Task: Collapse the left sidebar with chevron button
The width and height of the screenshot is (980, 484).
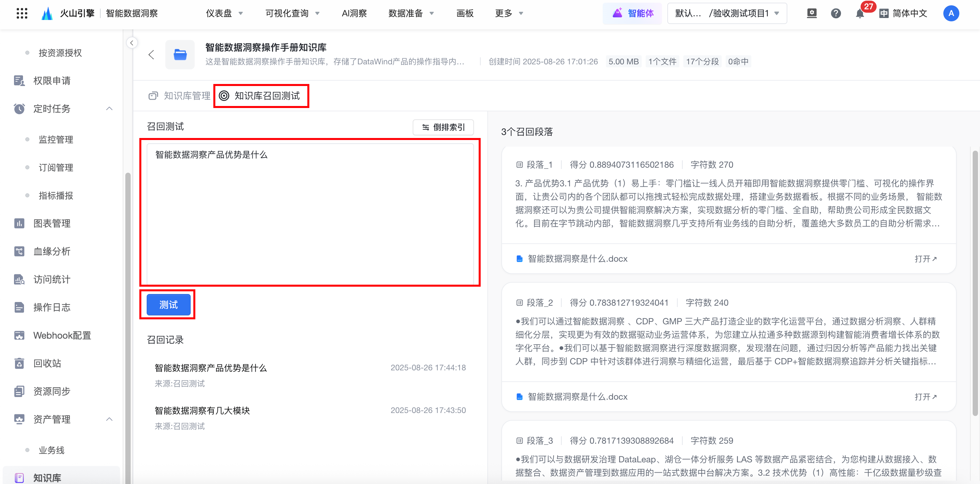Action: 132,43
